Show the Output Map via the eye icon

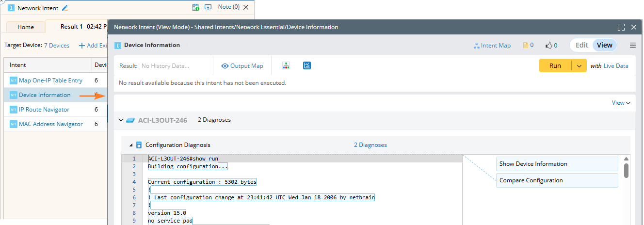(x=242, y=66)
